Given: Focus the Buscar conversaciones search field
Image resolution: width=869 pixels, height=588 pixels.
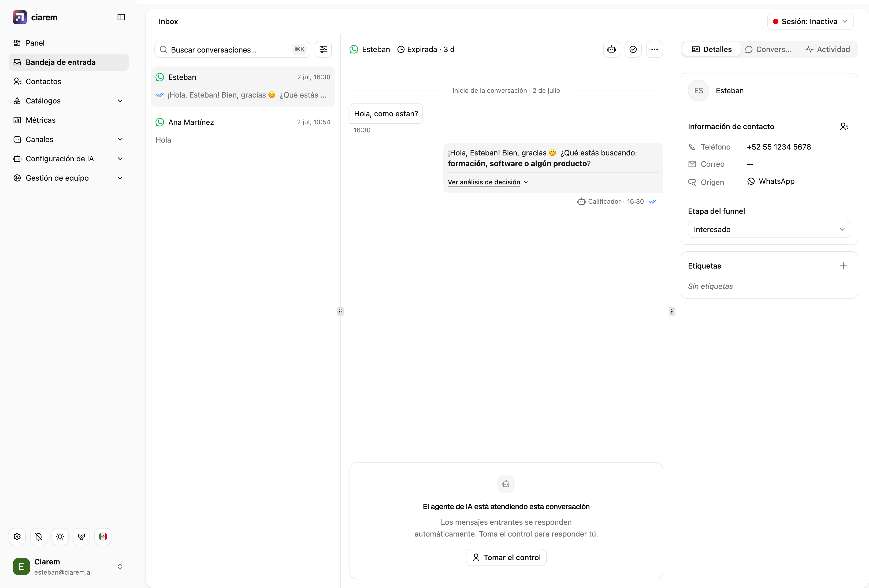Looking at the screenshot, I should click(x=232, y=49).
